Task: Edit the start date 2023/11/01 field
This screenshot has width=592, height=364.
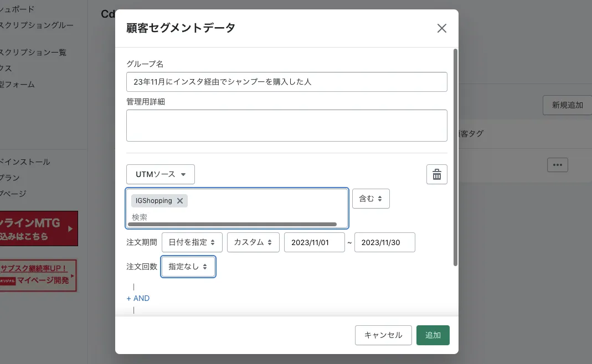Action: click(x=314, y=242)
